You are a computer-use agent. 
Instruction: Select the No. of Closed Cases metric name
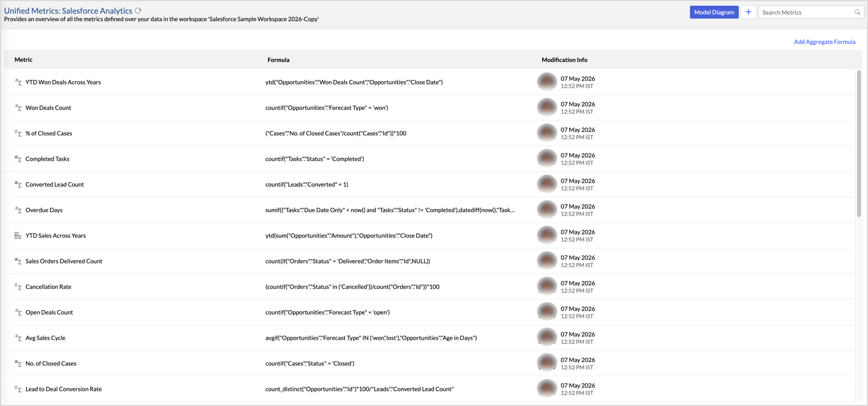pos(51,363)
